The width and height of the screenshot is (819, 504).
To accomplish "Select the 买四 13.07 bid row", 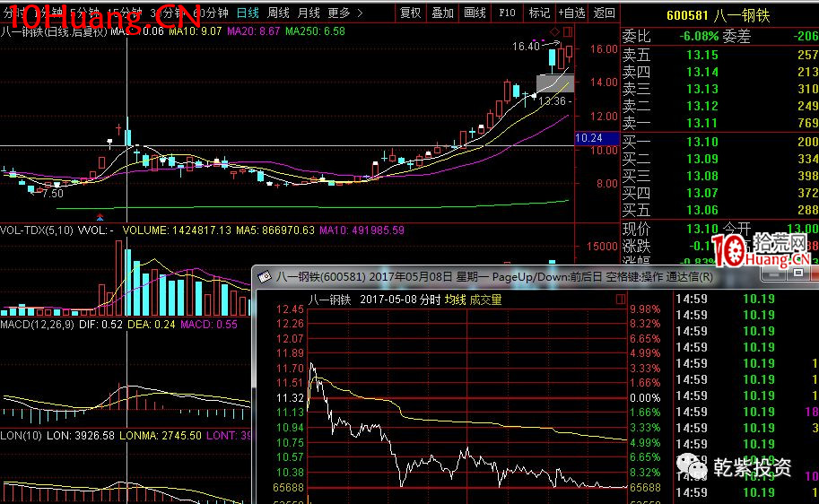I will [719, 193].
